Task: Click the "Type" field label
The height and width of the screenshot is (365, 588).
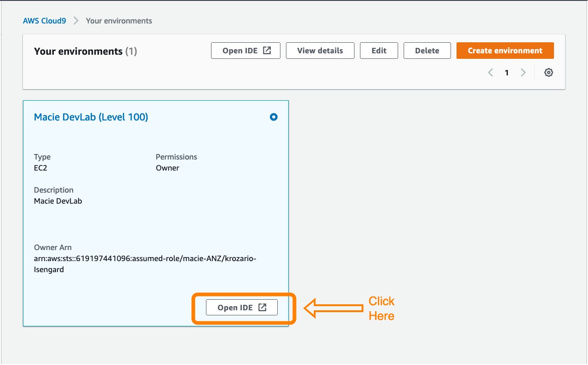Action: click(x=42, y=157)
